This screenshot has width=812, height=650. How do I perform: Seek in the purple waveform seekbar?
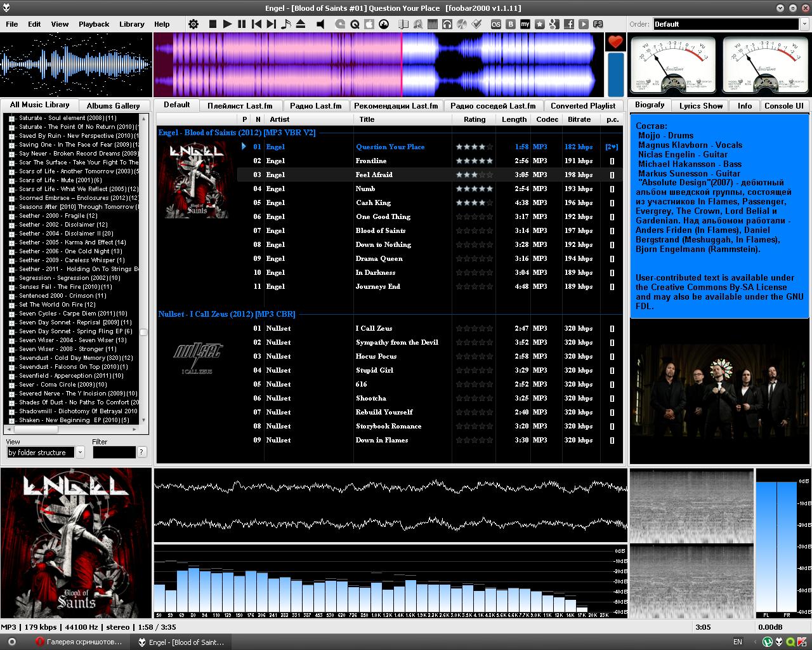tap(374, 65)
